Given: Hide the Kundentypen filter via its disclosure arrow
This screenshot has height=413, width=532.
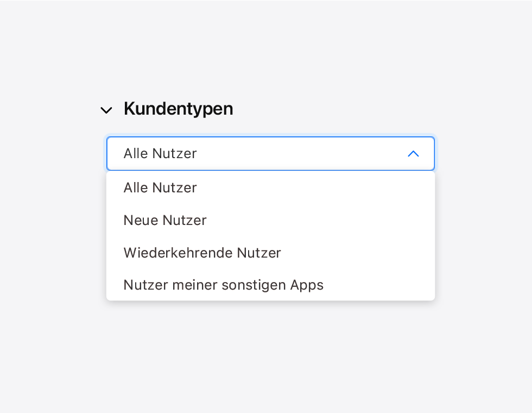Looking at the screenshot, I should pos(106,110).
